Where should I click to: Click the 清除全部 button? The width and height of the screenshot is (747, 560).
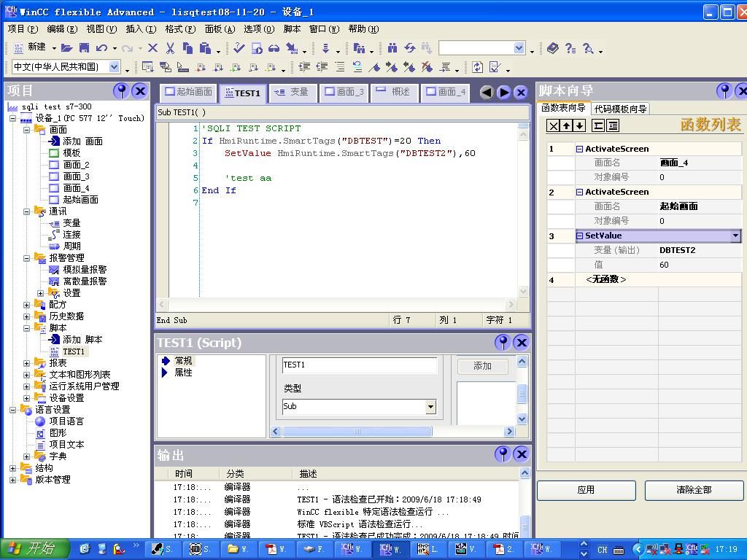coord(694,490)
